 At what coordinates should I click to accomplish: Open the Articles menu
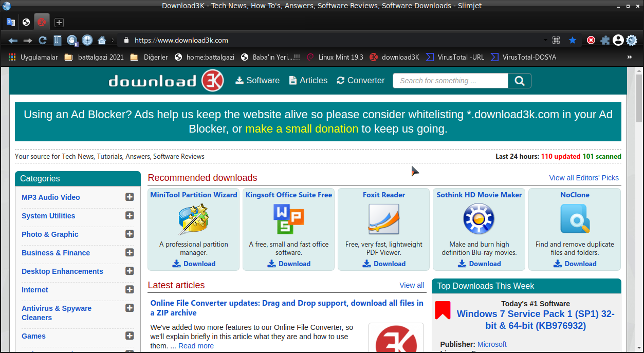308,80
